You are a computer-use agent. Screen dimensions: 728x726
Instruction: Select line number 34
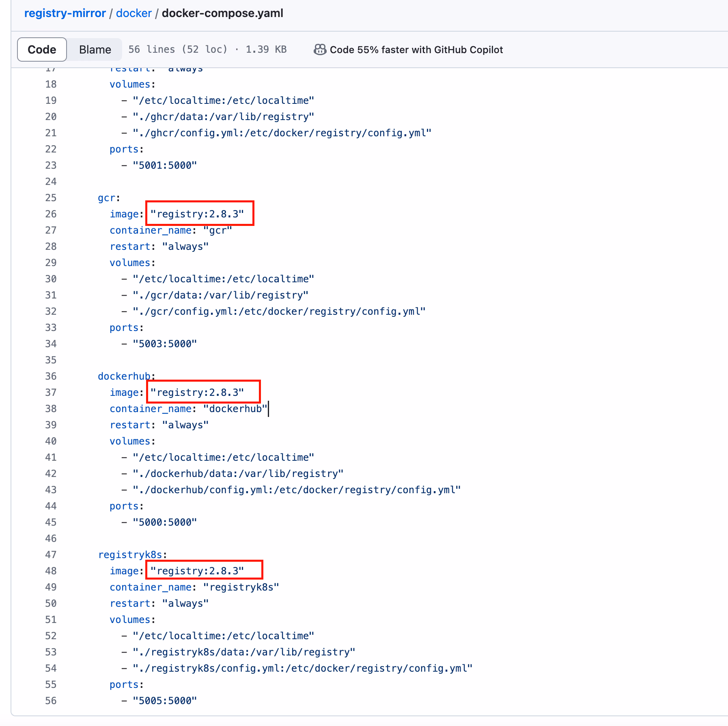[x=51, y=344]
